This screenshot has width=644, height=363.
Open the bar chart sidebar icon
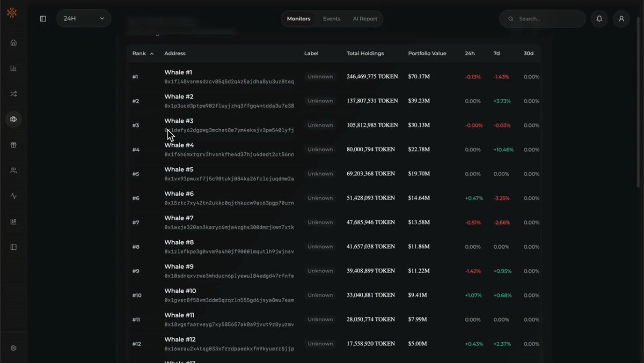pos(13,68)
